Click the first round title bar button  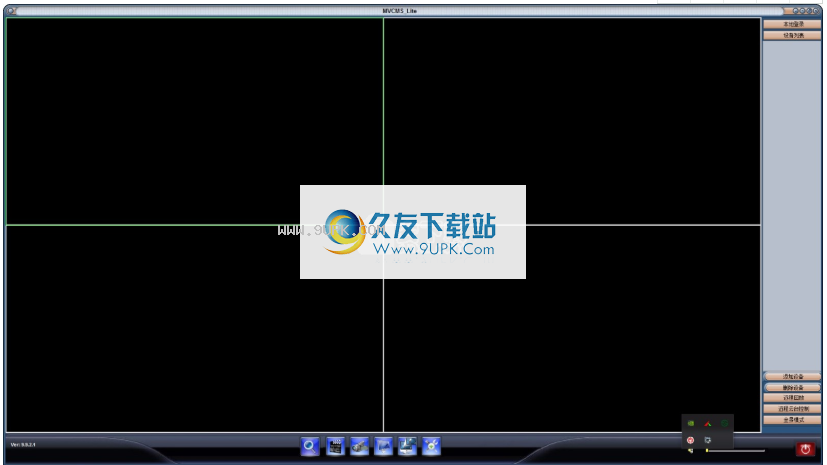[x=796, y=11]
